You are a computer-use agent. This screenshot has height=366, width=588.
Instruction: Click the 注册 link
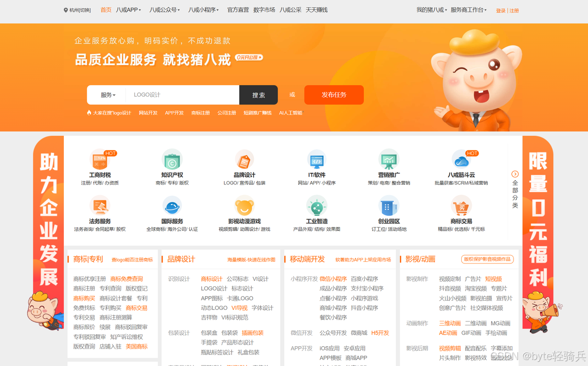[514, 11]
